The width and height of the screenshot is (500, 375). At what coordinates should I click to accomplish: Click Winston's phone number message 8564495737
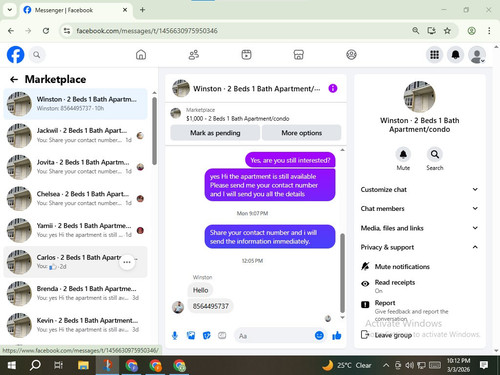tap(211, 306)
